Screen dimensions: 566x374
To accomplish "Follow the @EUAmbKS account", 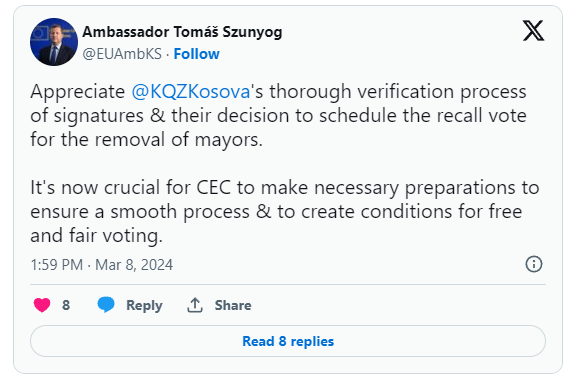I will [196, 54].
